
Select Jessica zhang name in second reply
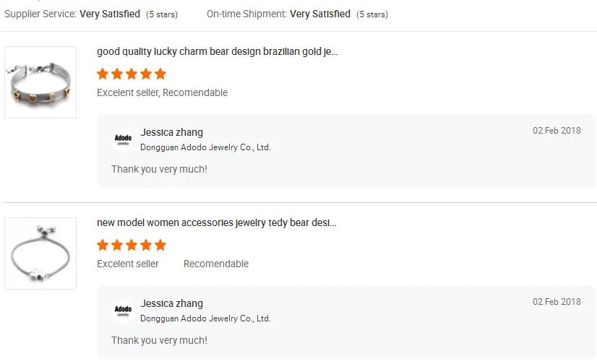[x=172, y=303]
